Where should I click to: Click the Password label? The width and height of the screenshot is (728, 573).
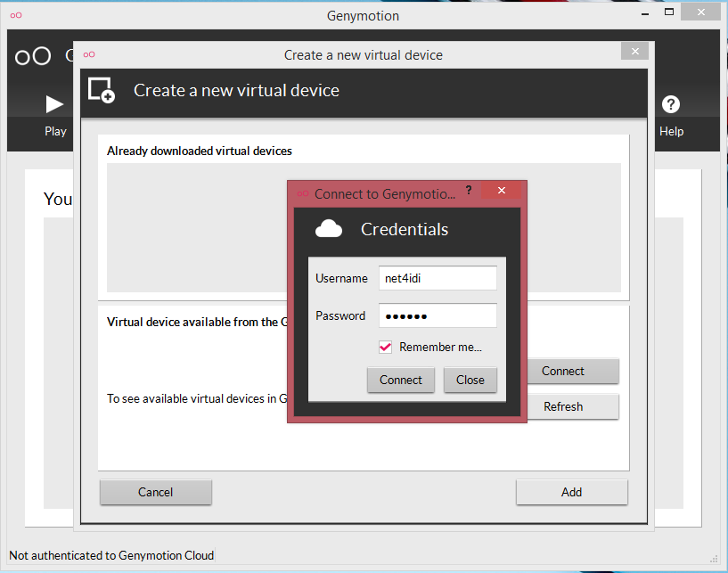click(340, 315)
